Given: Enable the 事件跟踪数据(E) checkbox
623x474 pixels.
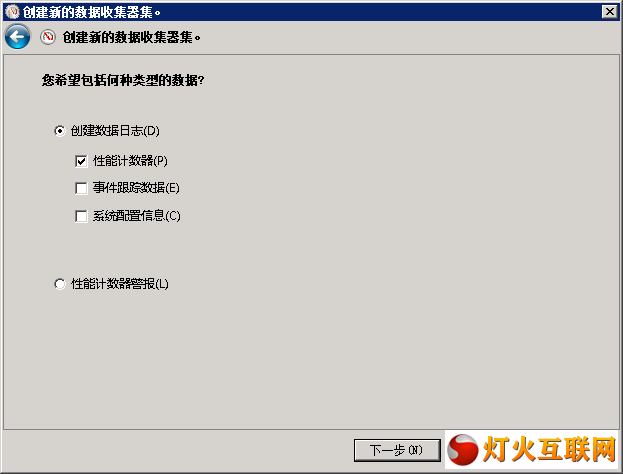Looking at the screenshot, I should tap(81, 188).
